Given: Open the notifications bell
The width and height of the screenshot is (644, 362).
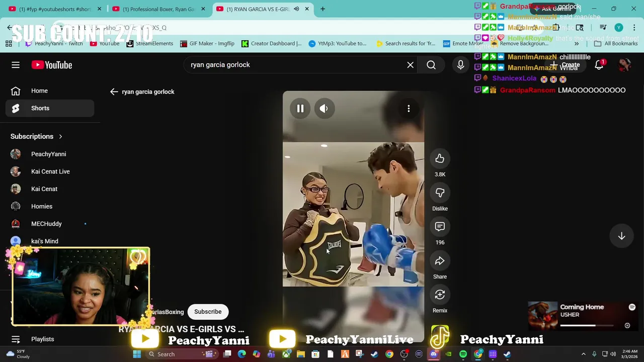Looking at the screenshot, I should (599, 65).
